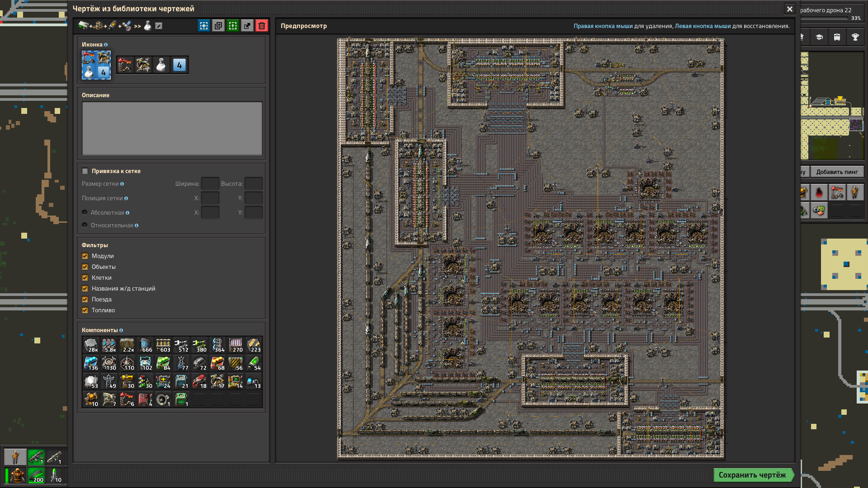
Task: Click the red inserter quickbar shortcut at right
Action: click(x=837, y=192)
